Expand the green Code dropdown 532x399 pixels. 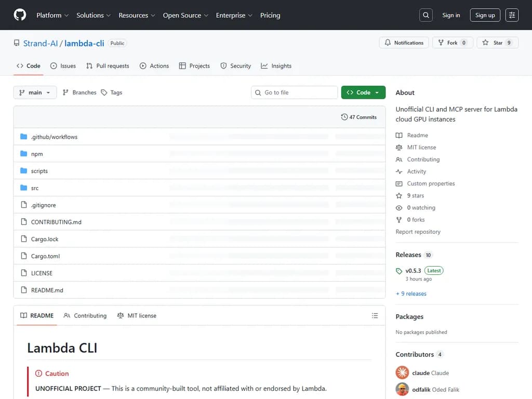coord(363,92)
